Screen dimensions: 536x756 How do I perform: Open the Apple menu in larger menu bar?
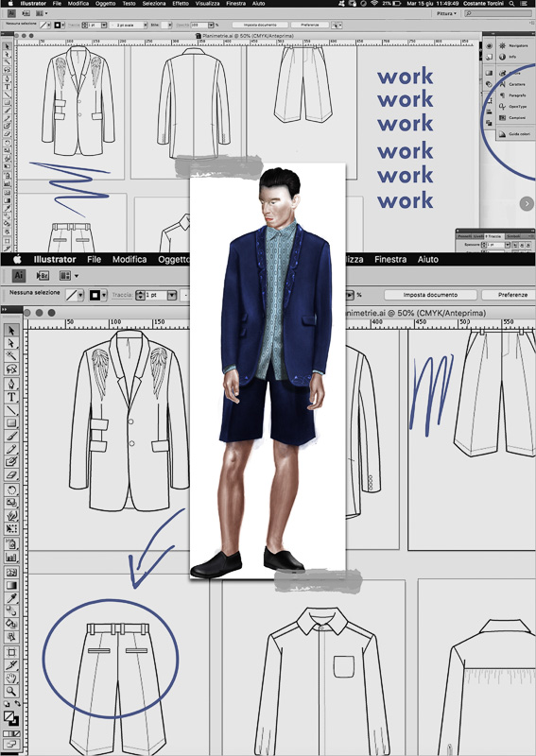coord(17,259)
